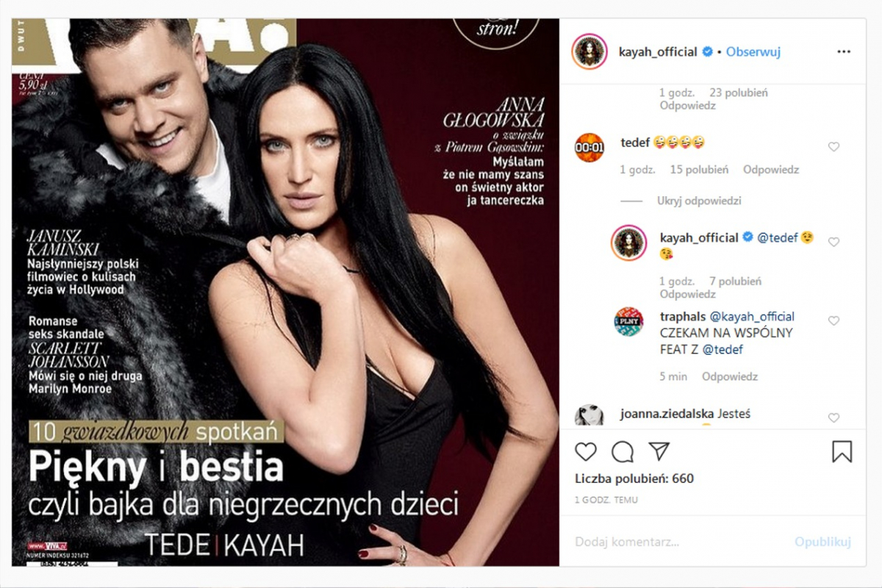Screen dimensions: 882x588
Task: Like the post with heart icon
Action: pyautogui.click(x=585, y=451)
